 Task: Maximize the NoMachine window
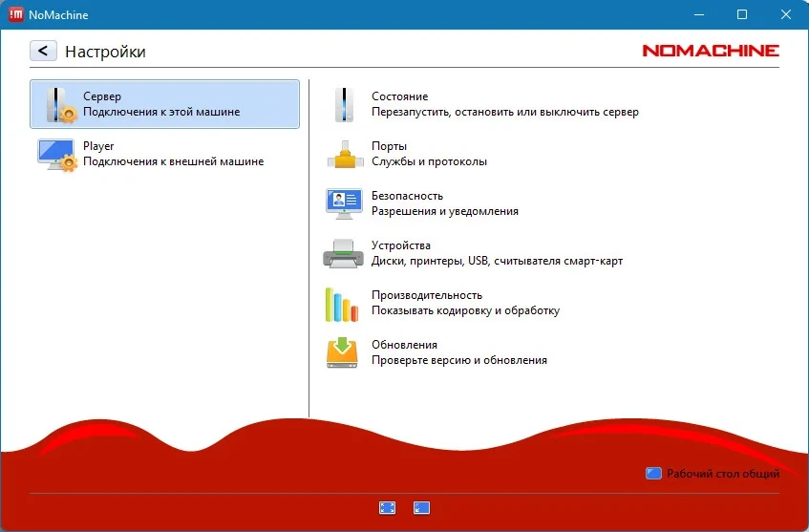point(742,14)
